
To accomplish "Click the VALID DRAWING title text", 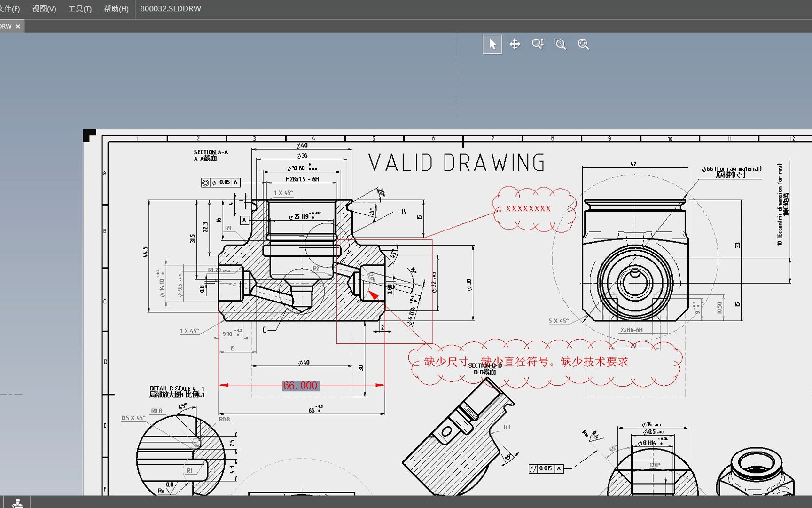I will point(456,163).
